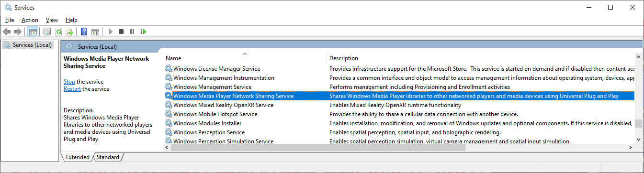Click the Forward arrow toolbar icon
Screen dimensions: 644x173
(x=18, y=32)
